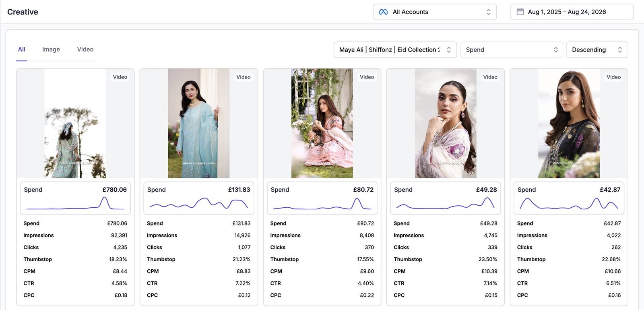Click the Video badge on the £131.83 card
The height and width of the screenshot is (310, 644).
point(244,77)
